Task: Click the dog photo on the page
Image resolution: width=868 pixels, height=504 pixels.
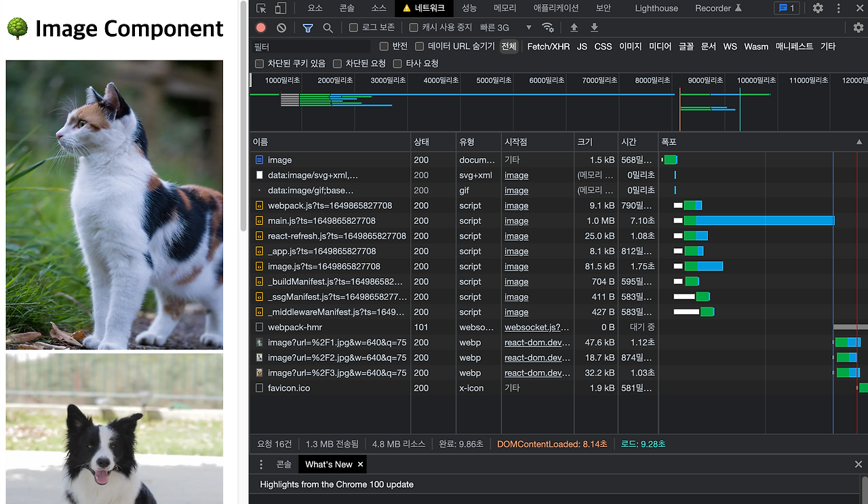Action: click(115, 429)
